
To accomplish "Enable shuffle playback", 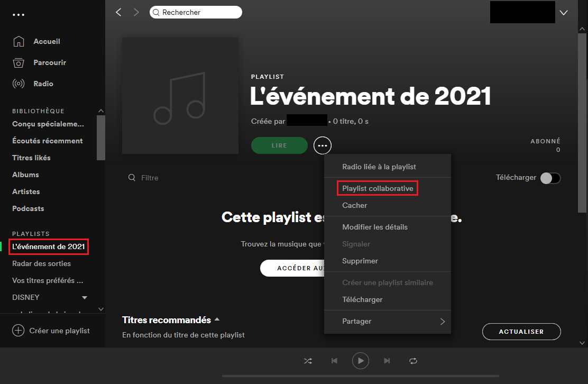I will [308, 360].
